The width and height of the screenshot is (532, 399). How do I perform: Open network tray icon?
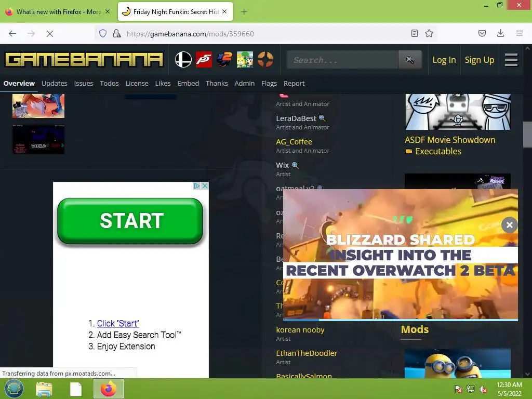point(471,389)
